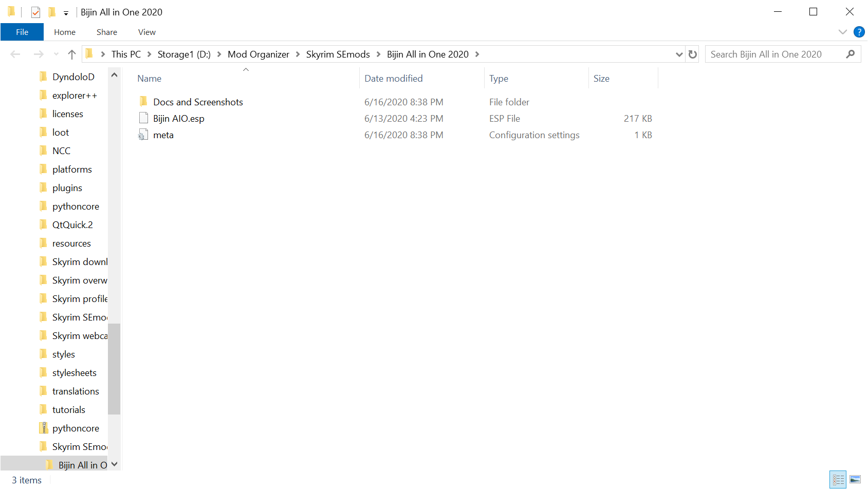Switch to Large icons view layout
This screenshot has height=489, width=868.
point(855,479)
